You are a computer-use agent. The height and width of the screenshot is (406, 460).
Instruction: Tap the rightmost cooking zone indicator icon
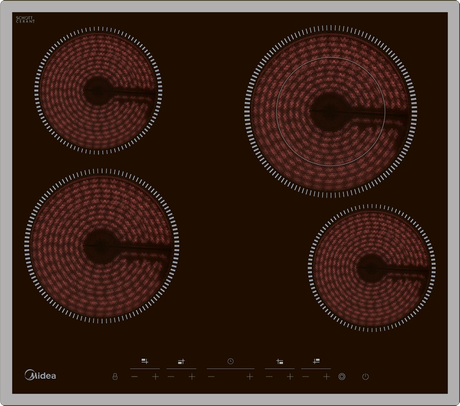316,361
